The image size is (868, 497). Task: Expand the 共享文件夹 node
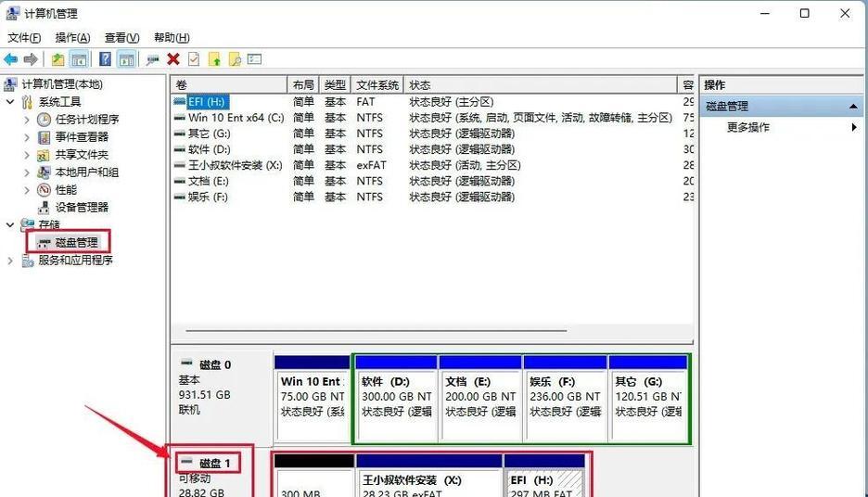coord(27,155)
